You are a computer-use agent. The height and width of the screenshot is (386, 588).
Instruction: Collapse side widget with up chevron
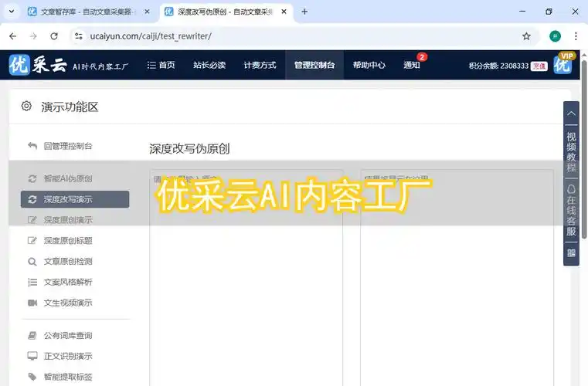(x=571, y=113)
